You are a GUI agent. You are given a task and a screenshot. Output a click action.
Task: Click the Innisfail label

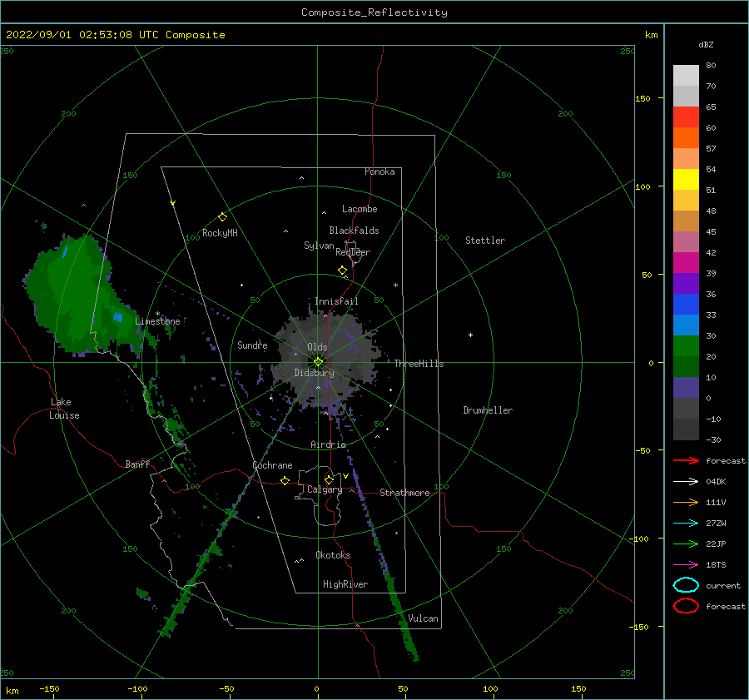[336, 301]
